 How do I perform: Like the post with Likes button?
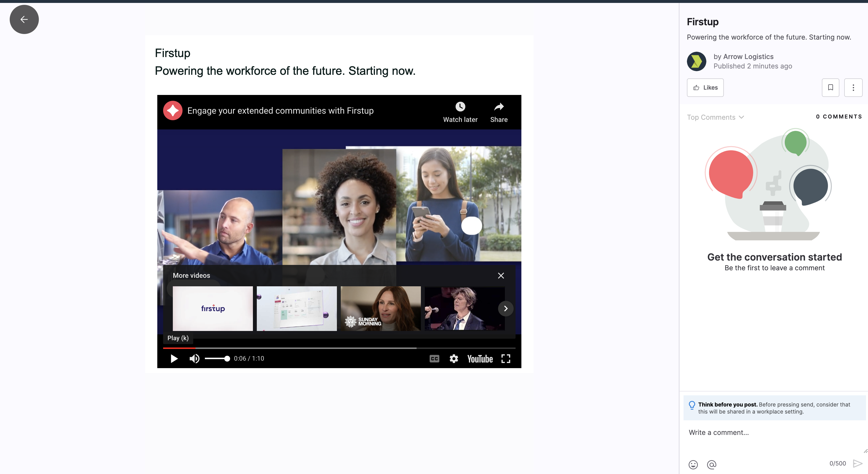click(x=705, y=88)
